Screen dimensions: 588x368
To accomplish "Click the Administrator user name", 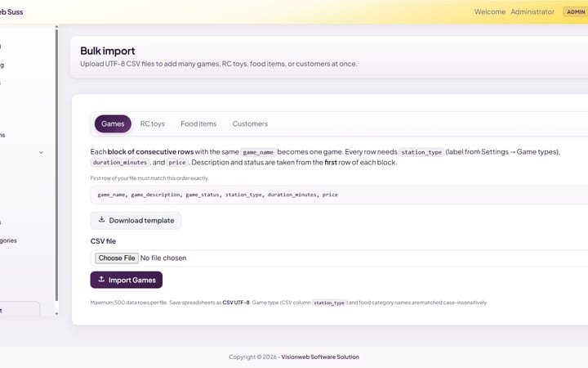I will 532,12.
